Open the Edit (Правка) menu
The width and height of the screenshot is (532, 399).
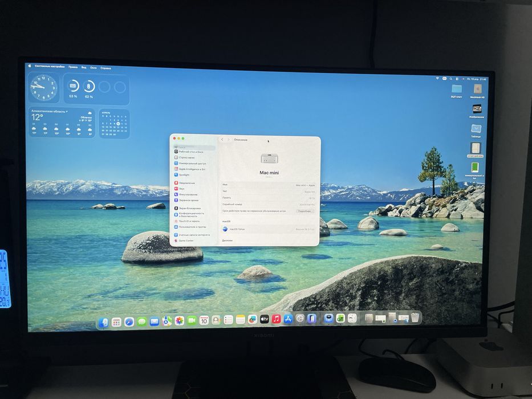(x=73, y=67)
